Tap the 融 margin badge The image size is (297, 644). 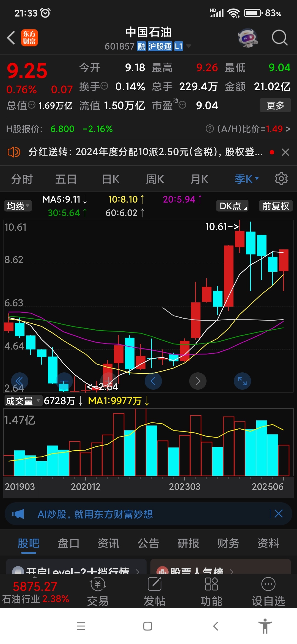tap(141, 46)
